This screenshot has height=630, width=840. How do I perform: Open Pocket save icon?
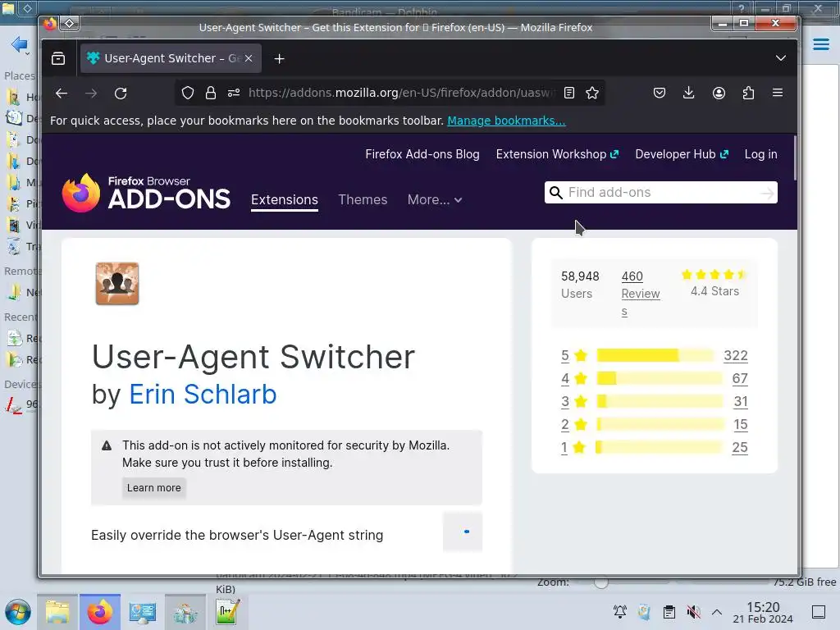[660, 94]
